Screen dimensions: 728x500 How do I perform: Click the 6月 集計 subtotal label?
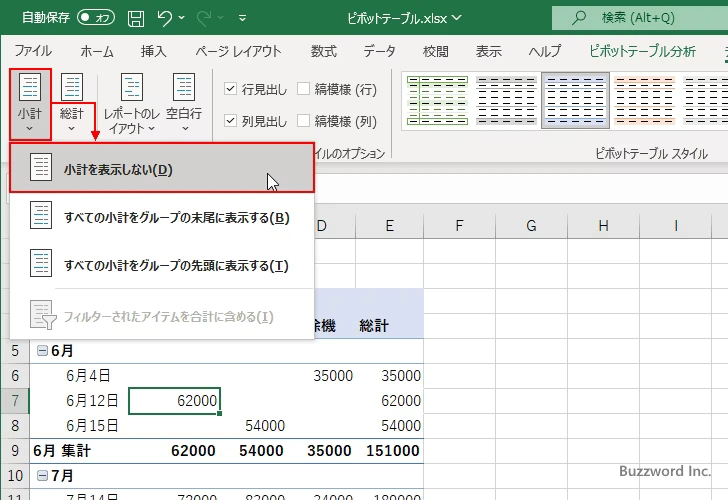[x=62, y=451]
